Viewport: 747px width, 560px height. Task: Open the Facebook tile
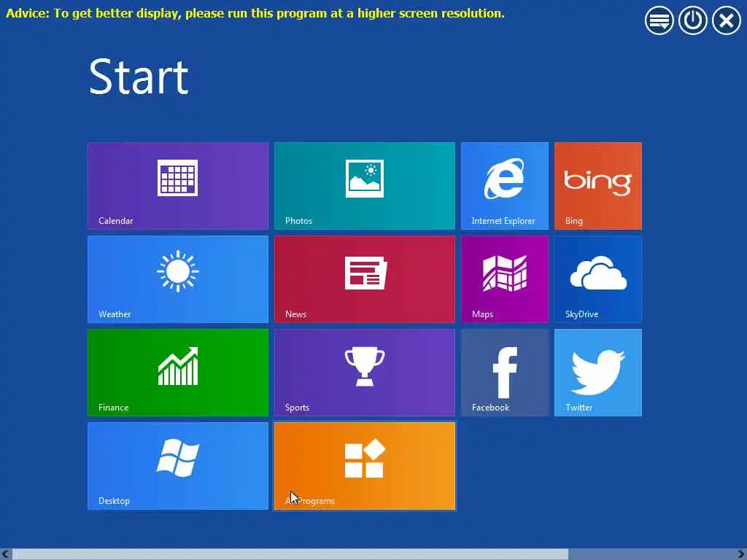[505, 373]
